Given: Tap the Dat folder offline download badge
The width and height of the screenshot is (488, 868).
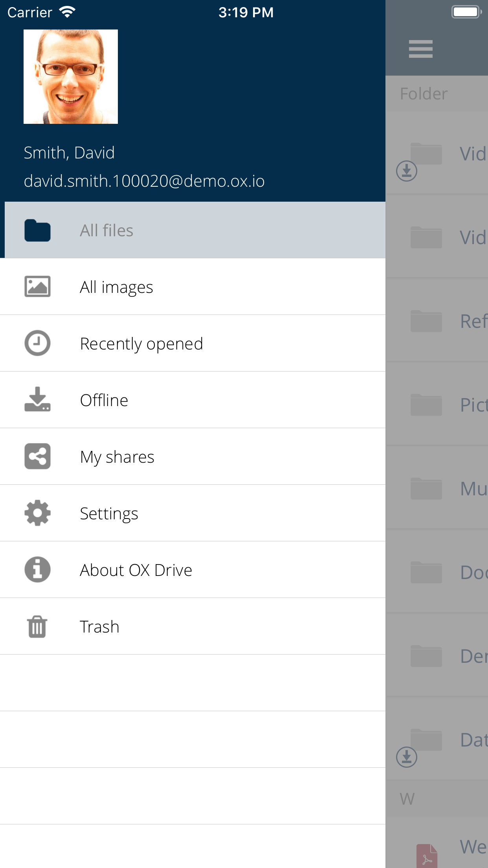Looking at the screenshot, I should click(x=407, y=757).
